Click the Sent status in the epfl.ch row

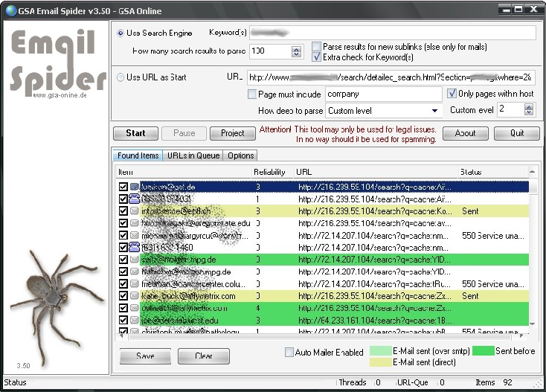(470, 211)
